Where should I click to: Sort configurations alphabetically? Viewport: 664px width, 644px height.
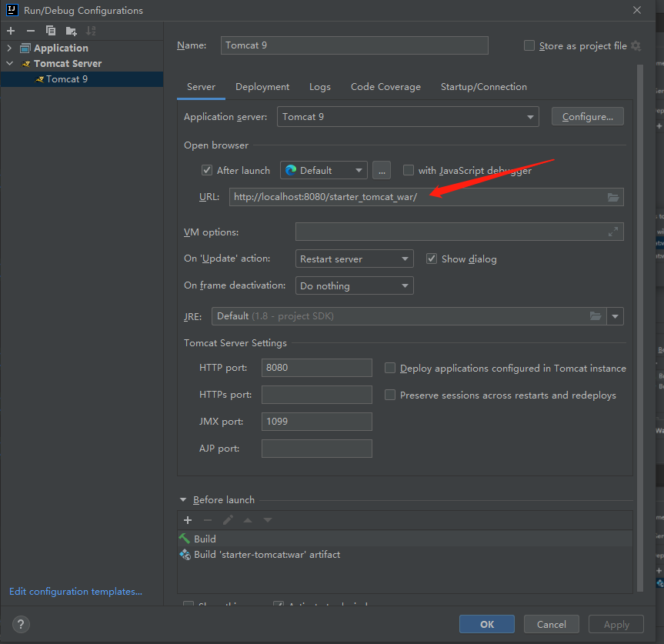(91, 31)
